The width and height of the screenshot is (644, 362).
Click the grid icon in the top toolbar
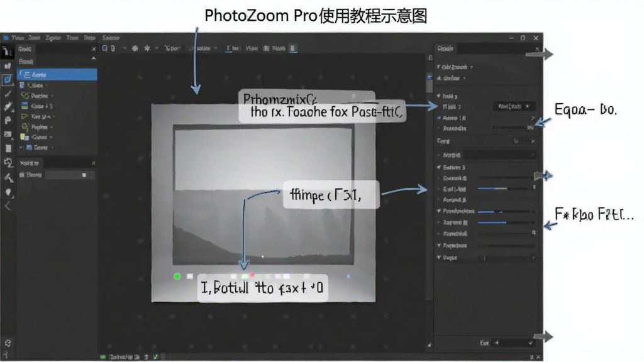(x=266, y=48)
